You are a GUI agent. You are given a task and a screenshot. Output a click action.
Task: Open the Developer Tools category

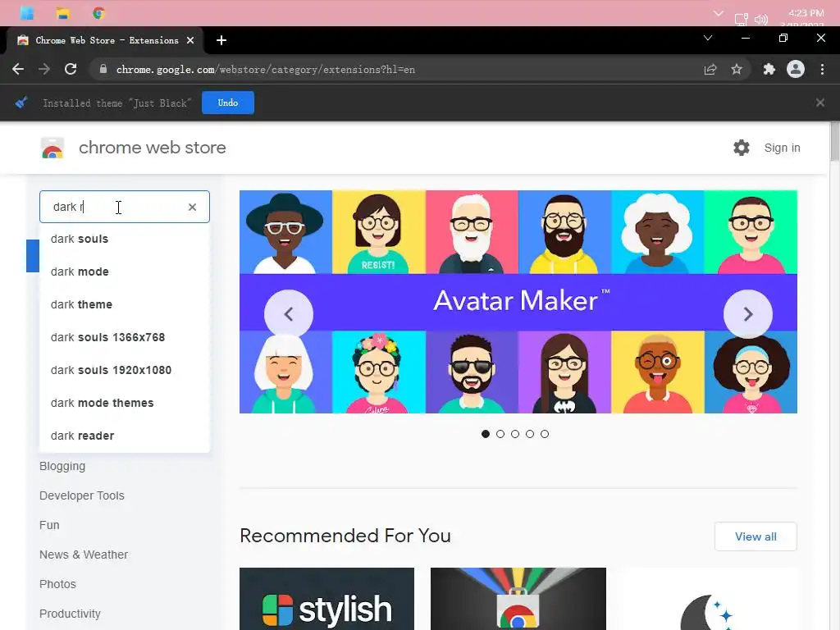(x=82, y=495)
